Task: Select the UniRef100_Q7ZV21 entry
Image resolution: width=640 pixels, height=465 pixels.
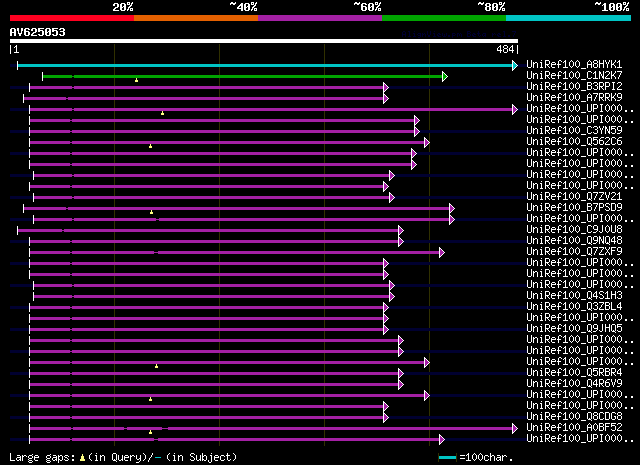Action: coord(574,197)
